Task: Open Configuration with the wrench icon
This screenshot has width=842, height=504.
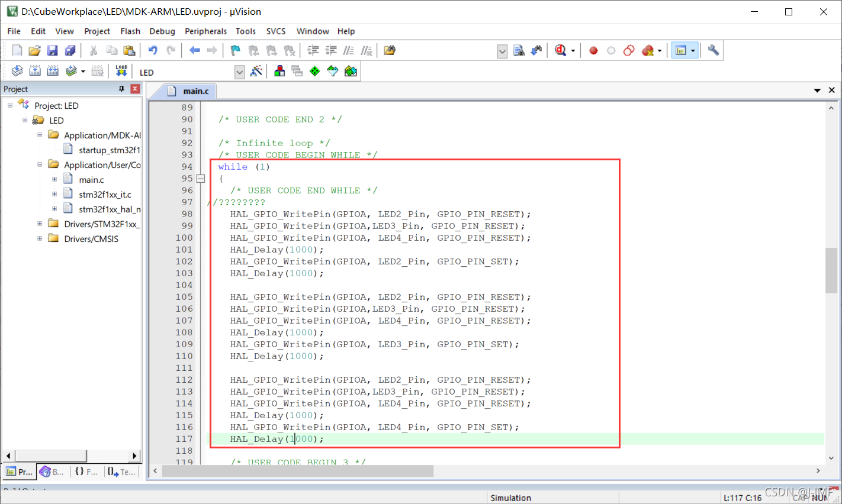Action: [x=714, y=50]
